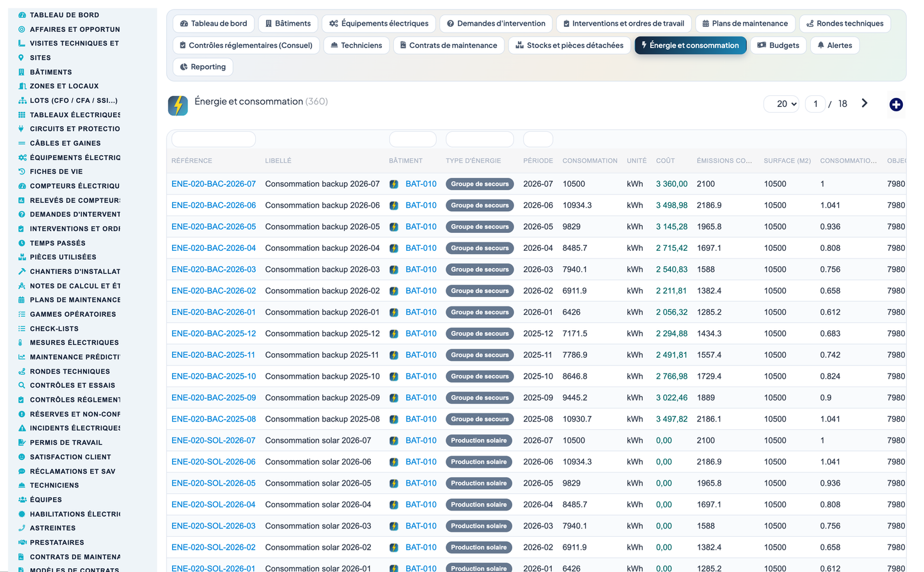Sort by the Consommation column header
Screen dimensions: 924x572
[590, 161]
